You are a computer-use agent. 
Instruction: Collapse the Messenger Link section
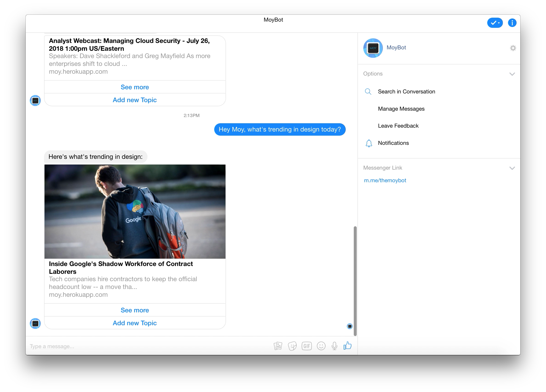pyautogui.click(x=512, y=168)
